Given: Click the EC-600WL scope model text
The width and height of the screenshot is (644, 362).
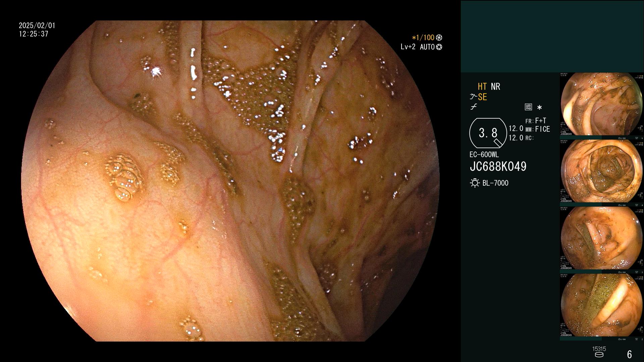Looking at the screenshot, I should click(x=484, y=155).
